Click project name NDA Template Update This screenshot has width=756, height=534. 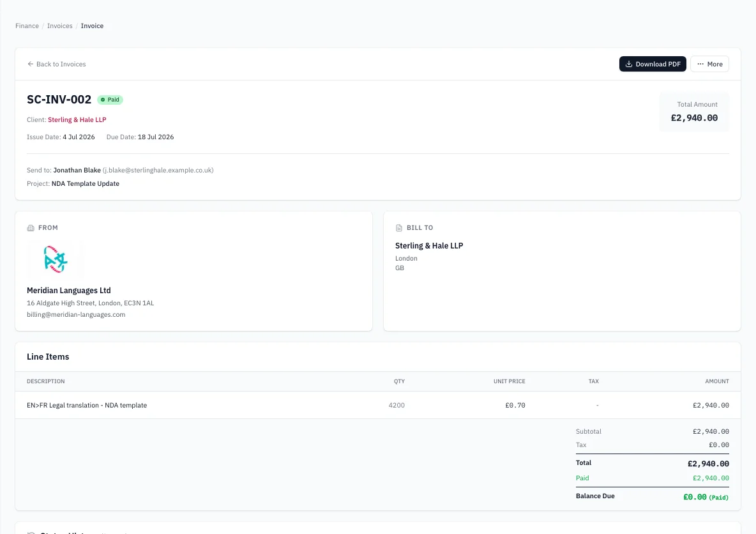[86, 184]
